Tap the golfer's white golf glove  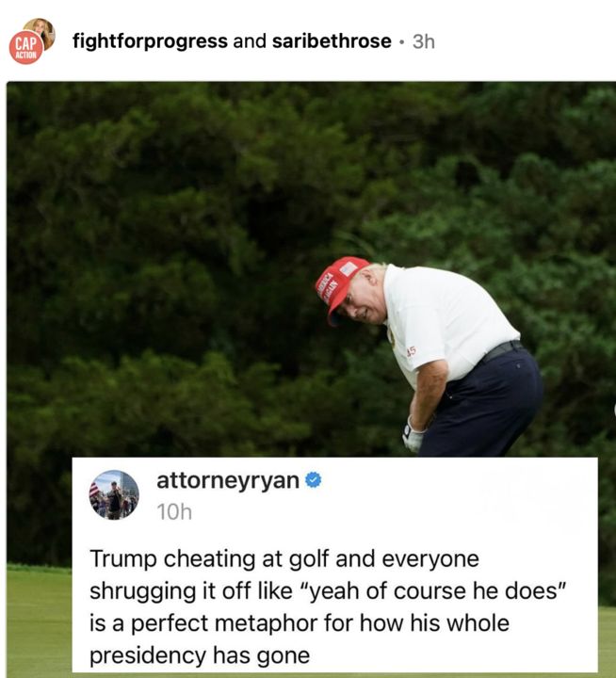point(413,436)
